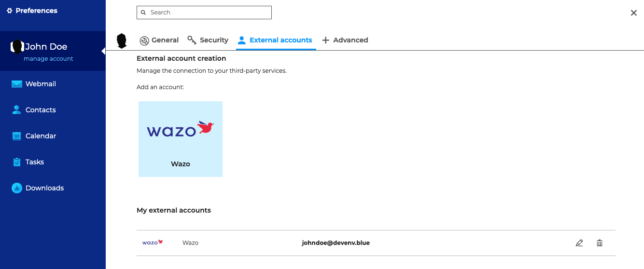Click the Preferences title text
Image resolution: width=644 pixels, height=269 pixels.
pyautogui.click(x=37, y=11)
